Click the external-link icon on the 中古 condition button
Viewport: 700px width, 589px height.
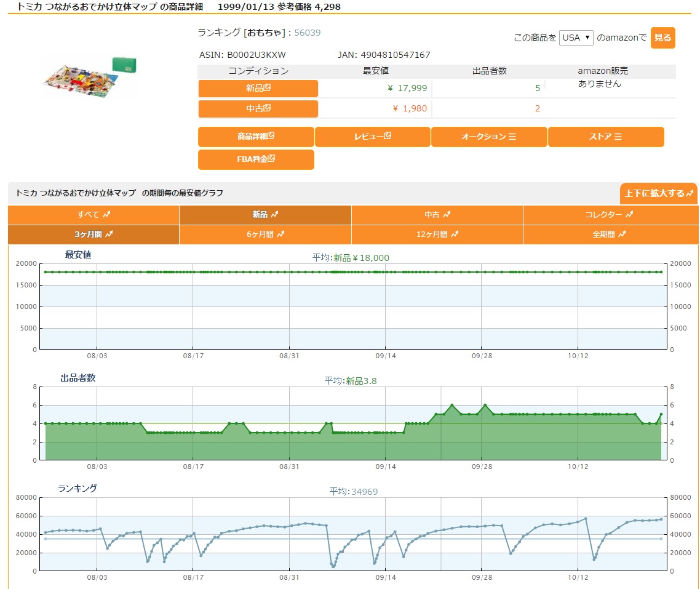point(267,108)
